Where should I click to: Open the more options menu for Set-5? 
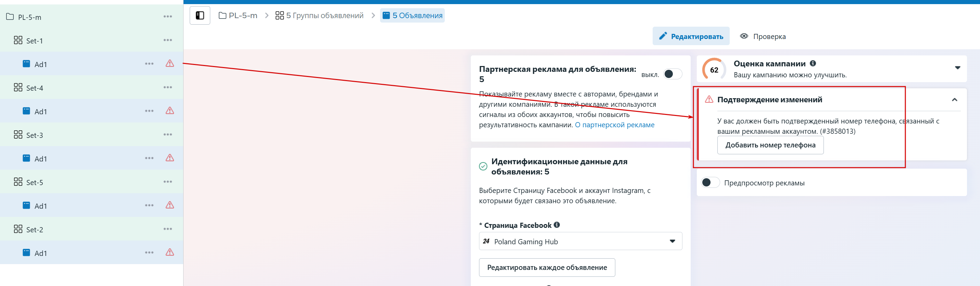168,182
